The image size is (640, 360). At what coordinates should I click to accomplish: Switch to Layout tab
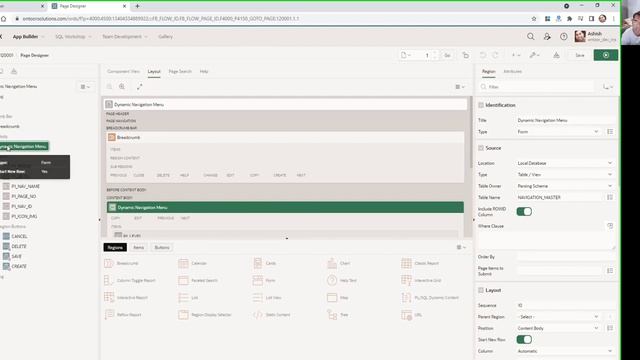tap(154, 71)
